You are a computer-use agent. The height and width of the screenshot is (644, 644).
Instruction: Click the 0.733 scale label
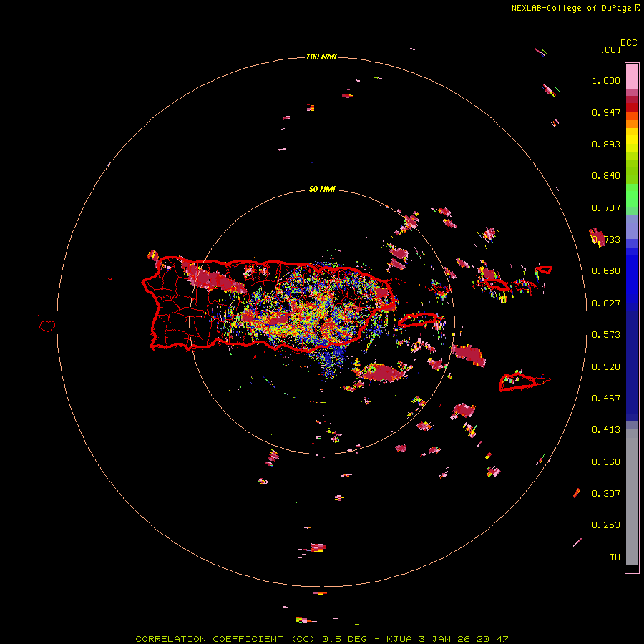point(606,240)
